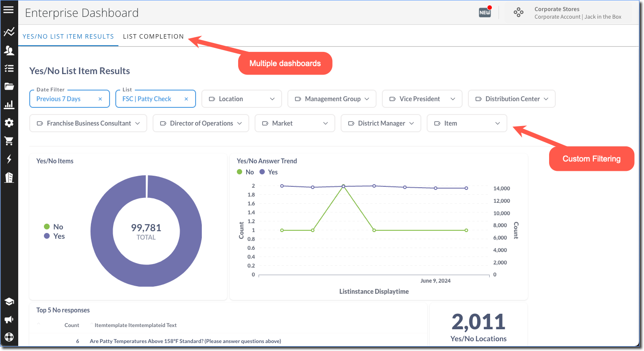Switch to the List Completion tab
Viewport: 644px width, 351px height.
(x=153, y=36)
